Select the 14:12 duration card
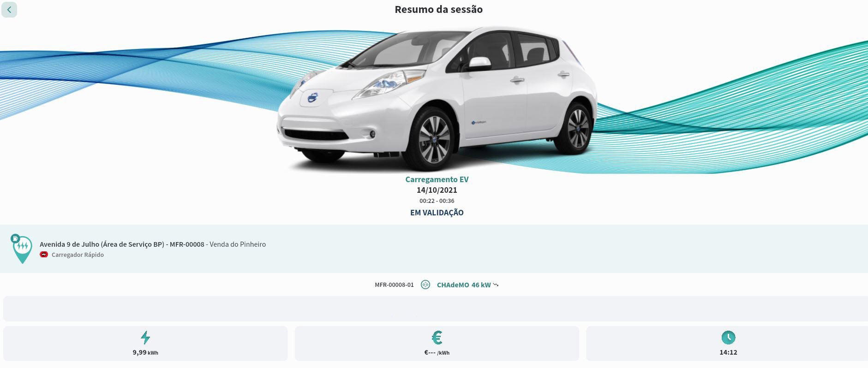This screenshot has height=368, width=868. pos(727,344)
